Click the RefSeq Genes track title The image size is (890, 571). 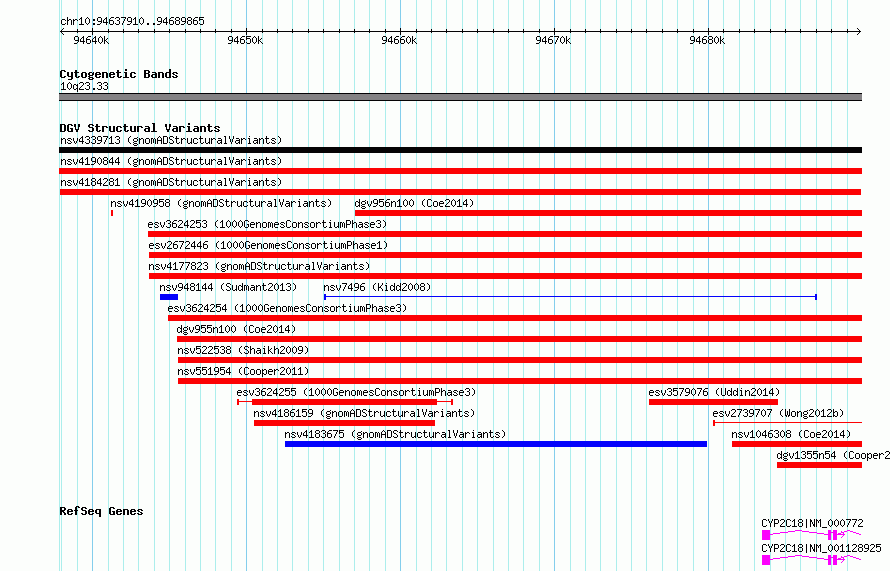(x=101, y=511)
